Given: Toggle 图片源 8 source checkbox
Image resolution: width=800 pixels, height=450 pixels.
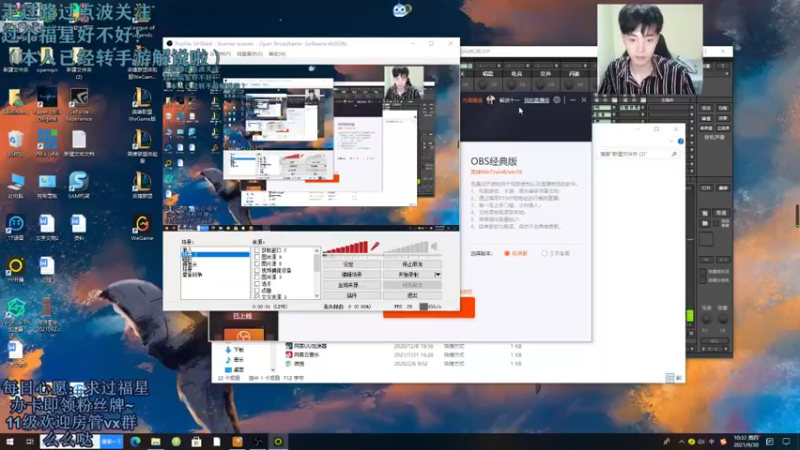Looking at the screenshot, I should [x=257, y=264].
